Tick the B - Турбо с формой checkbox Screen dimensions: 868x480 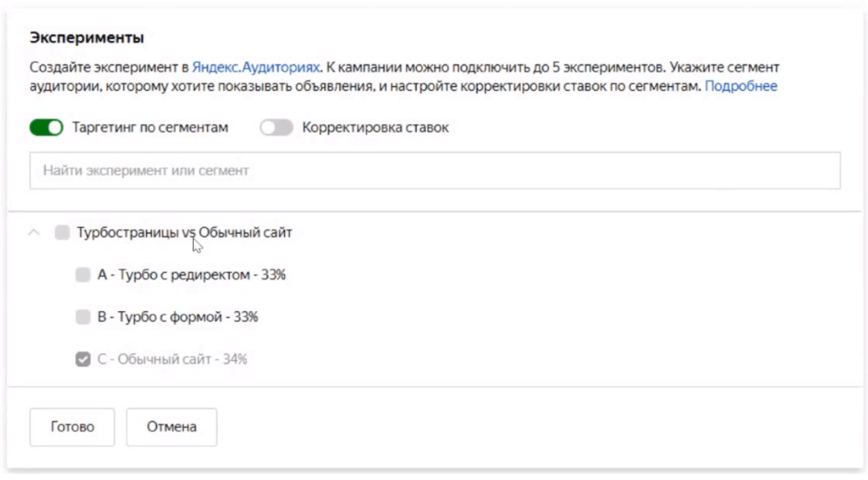tap(83, 317)
